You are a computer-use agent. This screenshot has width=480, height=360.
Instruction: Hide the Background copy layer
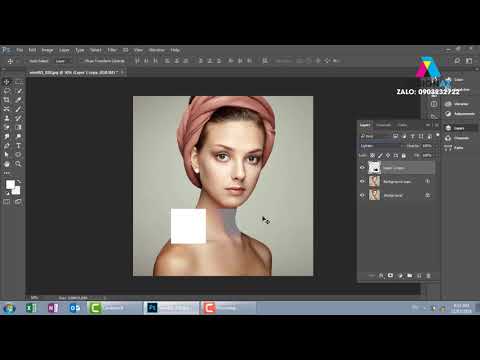coord(362,181)
